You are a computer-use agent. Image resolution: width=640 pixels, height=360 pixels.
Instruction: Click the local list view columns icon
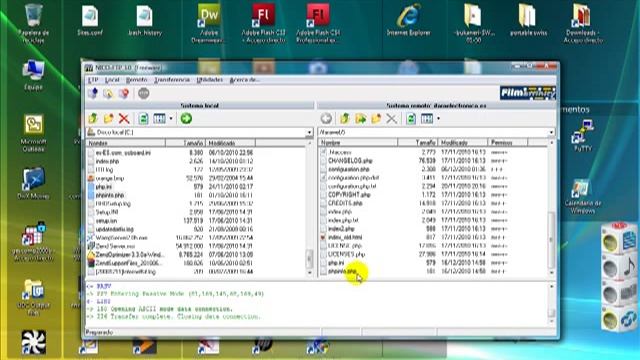[159, 119]
